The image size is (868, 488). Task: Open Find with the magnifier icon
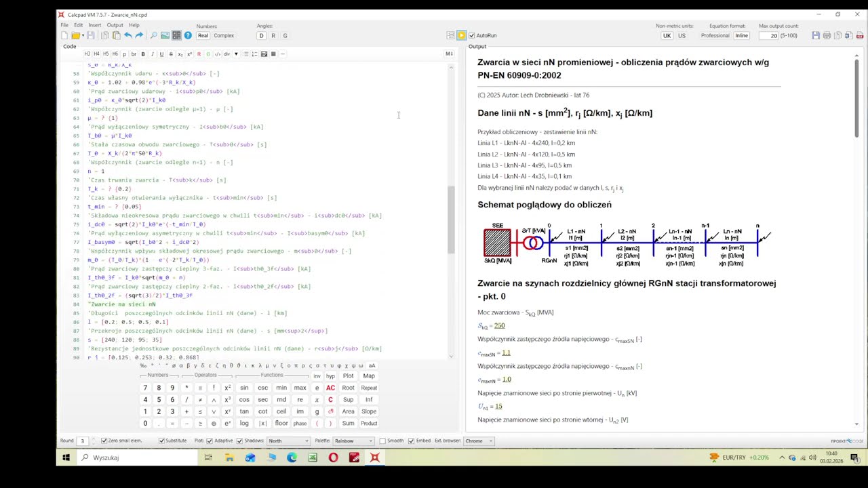click(x=154, y=35)
